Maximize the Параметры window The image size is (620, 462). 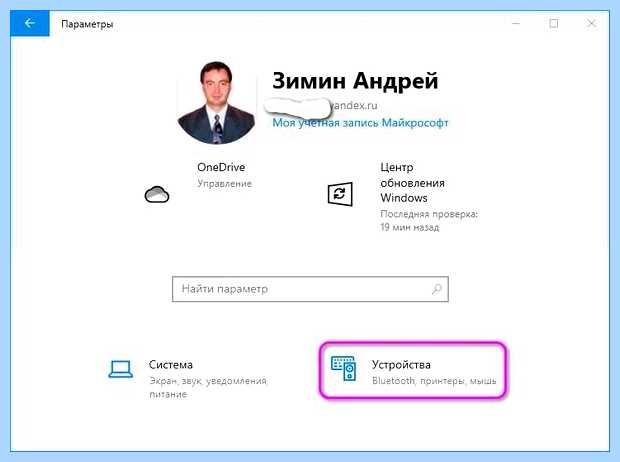[554, 24]
